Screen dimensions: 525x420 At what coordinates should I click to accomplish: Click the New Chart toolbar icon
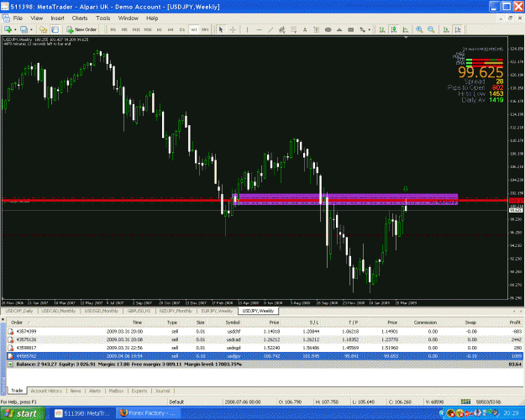click(x=8, y=29)
